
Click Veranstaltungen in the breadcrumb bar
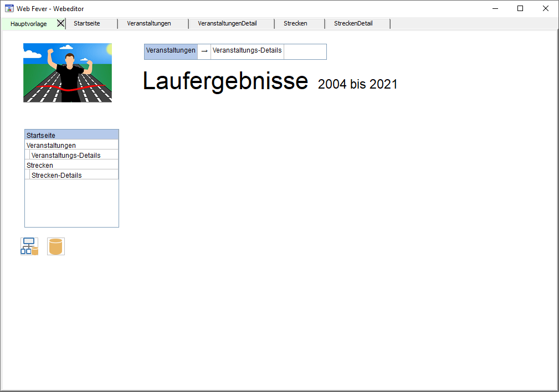pyautogui.click(x=171, y=51)
